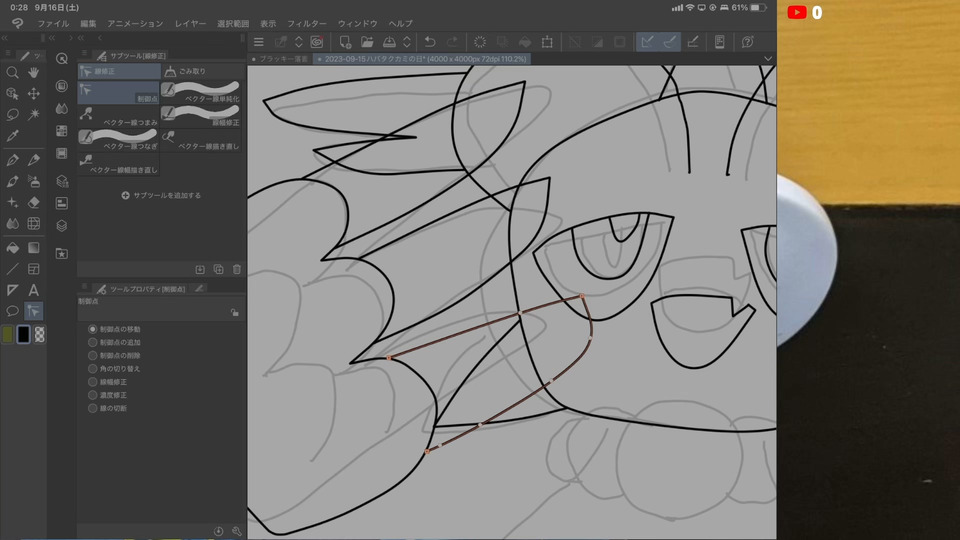
Task: Click the Scale/Rotate transform icon
Action: [x=547, y=42]
